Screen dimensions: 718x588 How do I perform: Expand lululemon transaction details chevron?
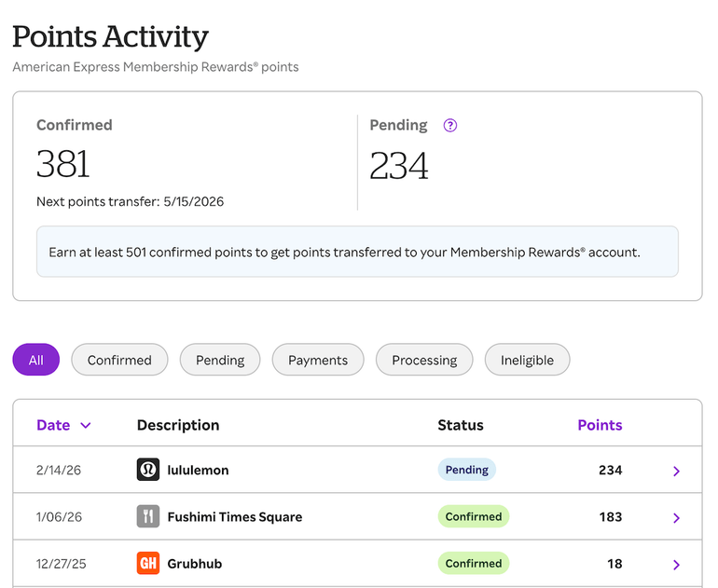pyautogui.click(x=676, y=471)
